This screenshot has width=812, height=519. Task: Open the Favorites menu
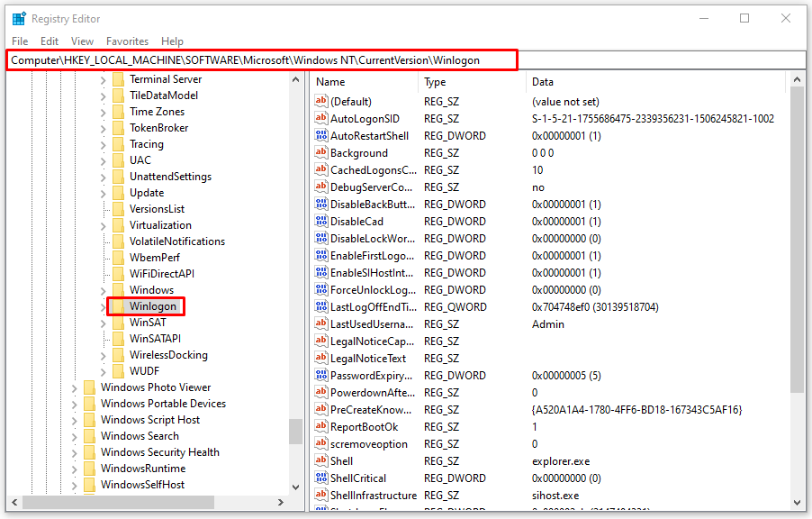(x=128, y=41)
